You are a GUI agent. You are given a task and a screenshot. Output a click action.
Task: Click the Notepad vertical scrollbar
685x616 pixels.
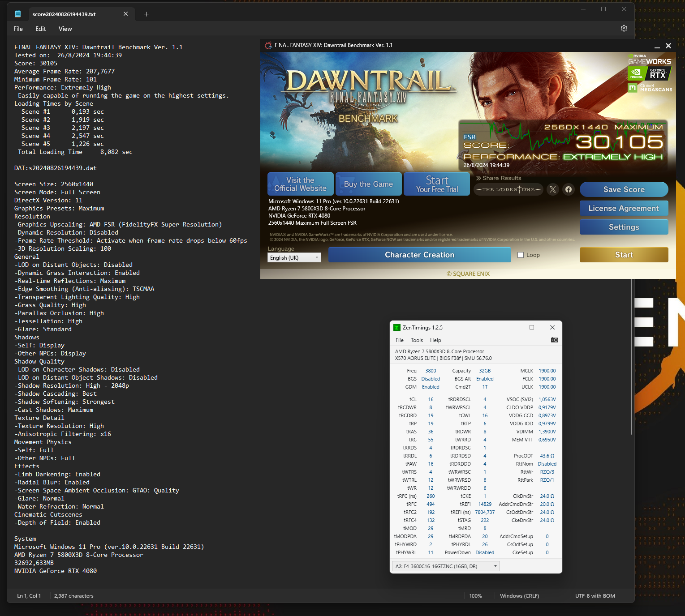[631, 356]
